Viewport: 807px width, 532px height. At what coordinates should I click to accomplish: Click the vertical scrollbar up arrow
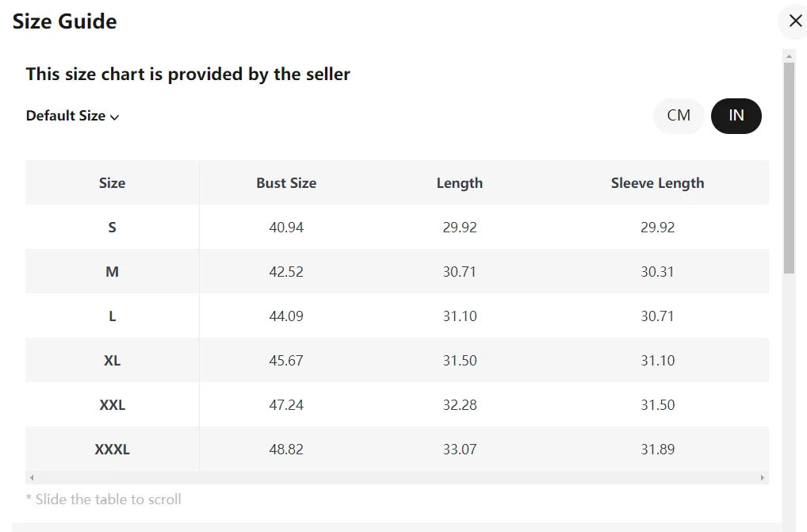pyautogui.click(x=789, y=55)
